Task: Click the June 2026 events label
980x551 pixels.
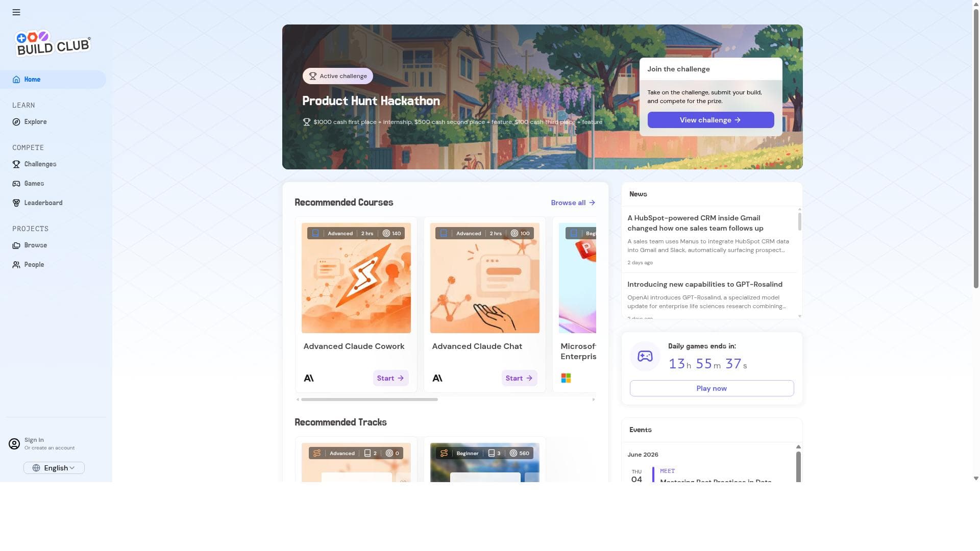Action: click(643, 455)
